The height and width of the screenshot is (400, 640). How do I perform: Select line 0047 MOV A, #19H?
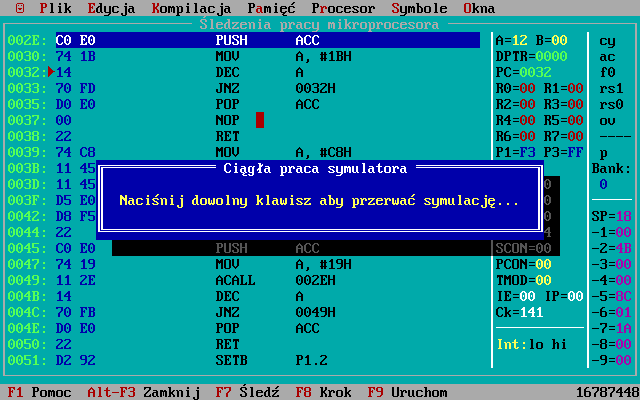pyautogui.click(x=243, y=264)
